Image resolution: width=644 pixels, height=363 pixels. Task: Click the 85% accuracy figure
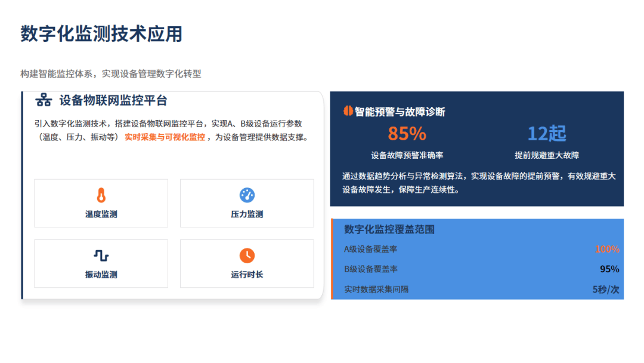(x=407, y=133)
